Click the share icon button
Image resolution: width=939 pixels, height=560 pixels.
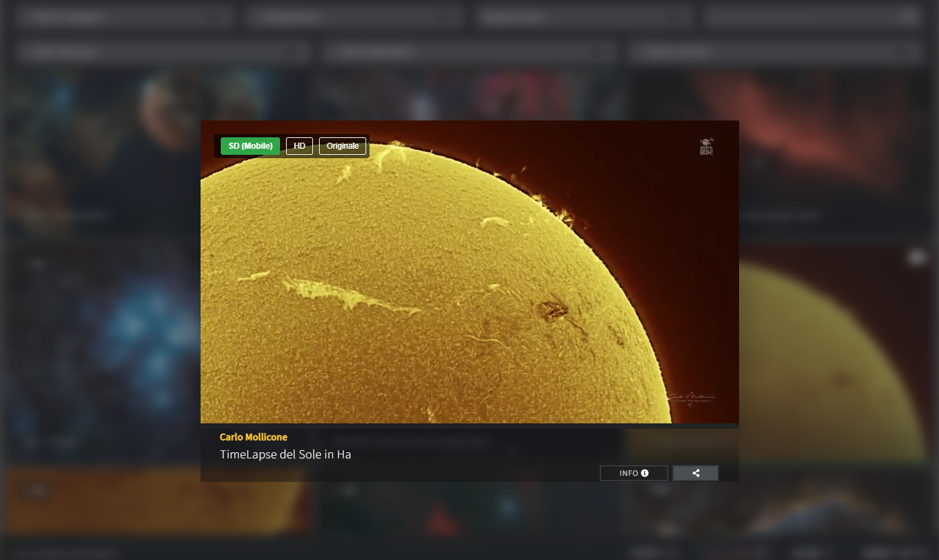click(695, 473)
